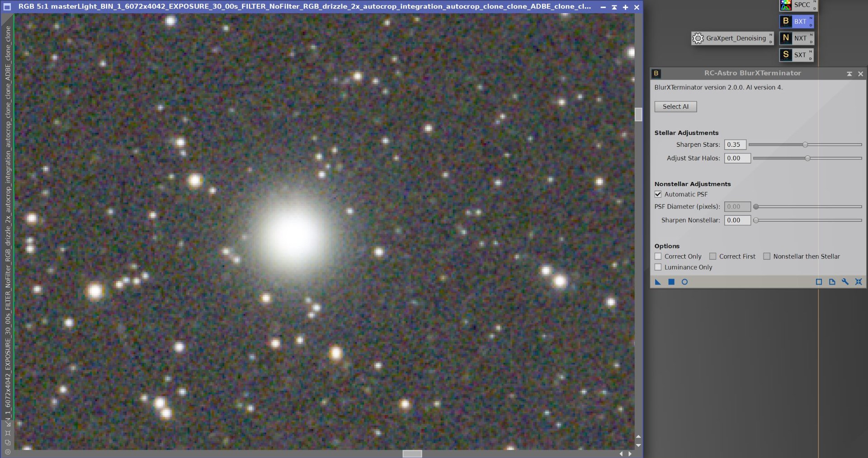The width and height of the screenshot is (868, 458).
Task: Apply BlurXTerminator with the blue square icon
Action: 671,282
